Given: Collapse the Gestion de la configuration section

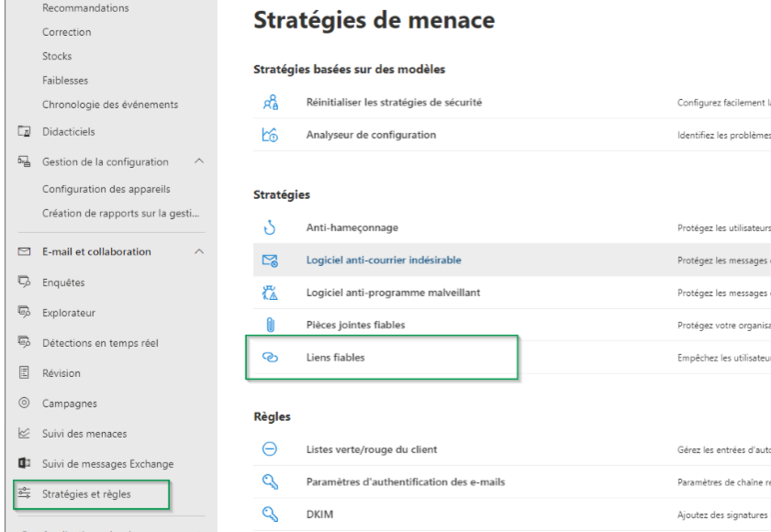Looking at the screenshot, I should coord(199,161).
